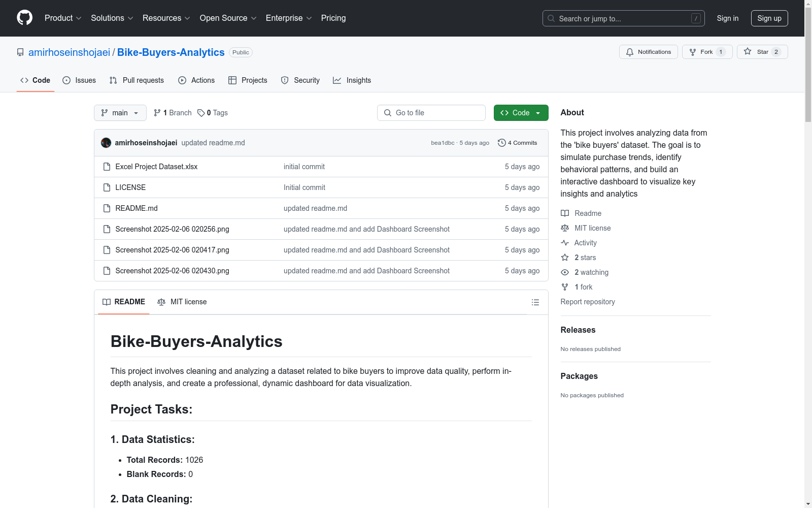The height and width of the screenshot is (508, 812).
Task: Click the tag icon next to 0 Tags
Action: pyautogui.click(x=201, y=113)
